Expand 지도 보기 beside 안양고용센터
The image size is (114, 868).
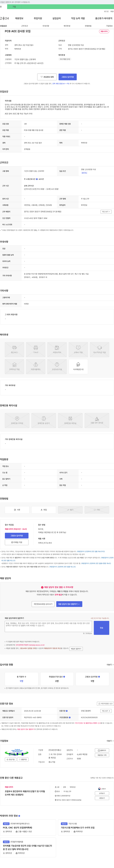(106, 711)
